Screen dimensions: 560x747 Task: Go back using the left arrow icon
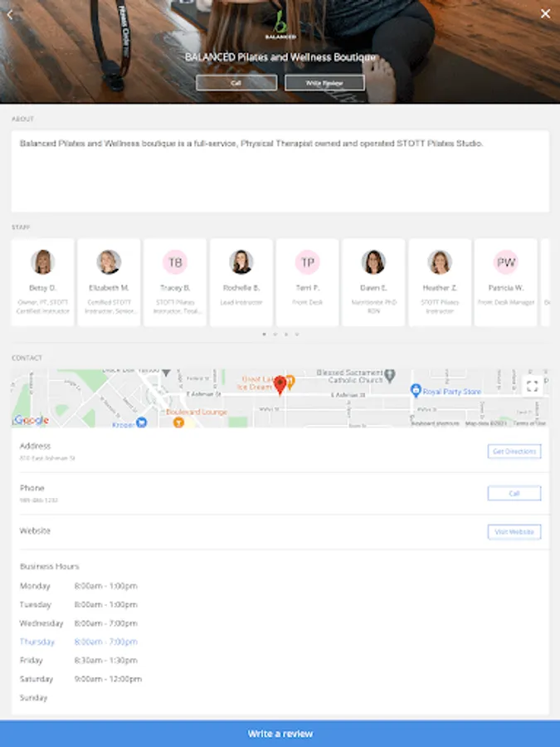[x=9, y=14]
